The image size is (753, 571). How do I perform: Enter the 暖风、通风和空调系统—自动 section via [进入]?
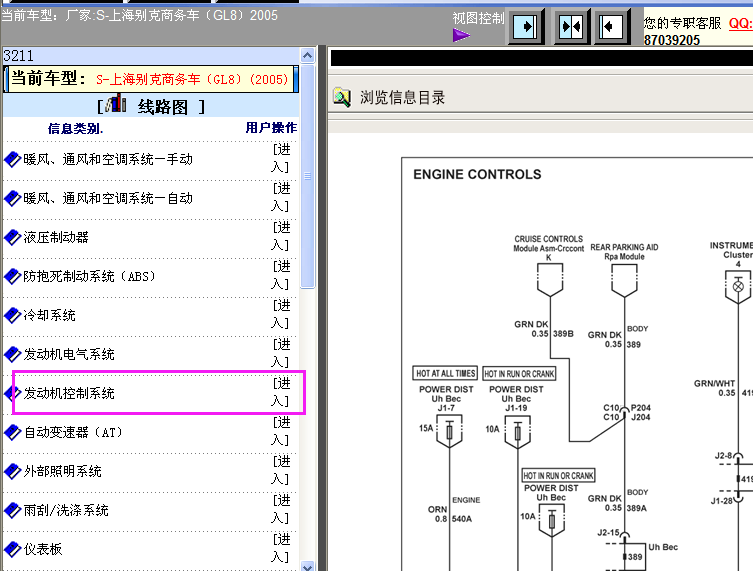[281, 197]
